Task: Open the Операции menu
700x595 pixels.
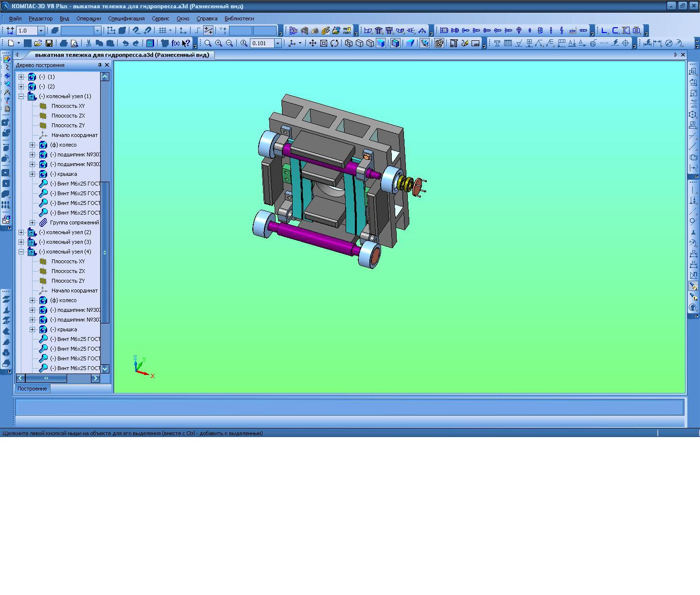Action: 88,18
